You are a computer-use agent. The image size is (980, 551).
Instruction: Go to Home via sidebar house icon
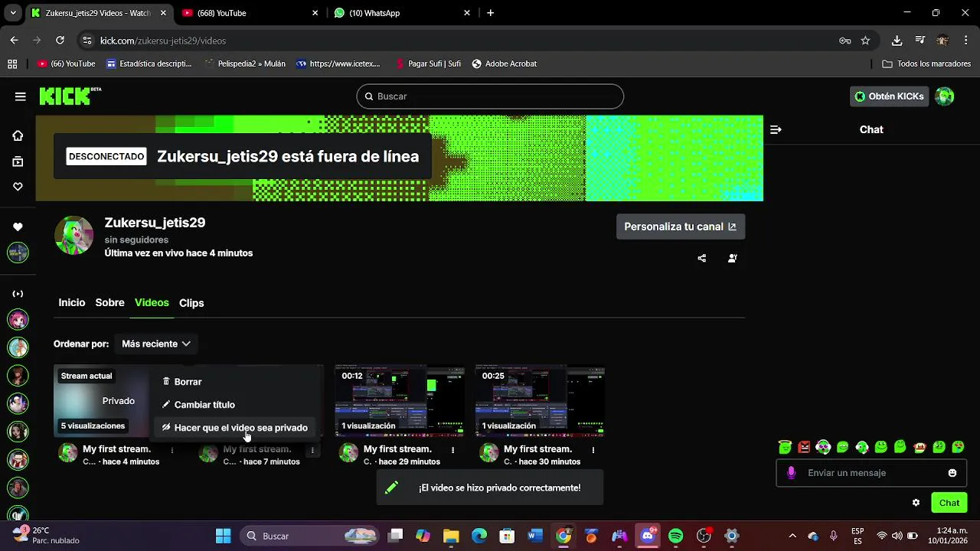pyautogui.click(x=18, y=135)
